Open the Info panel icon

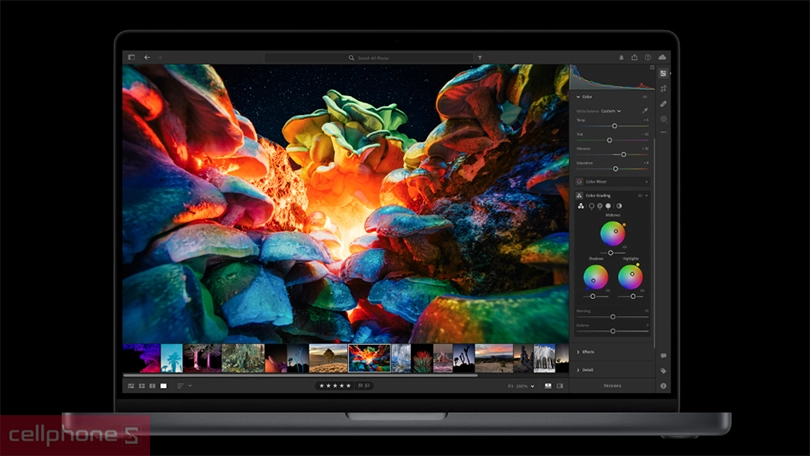coord(663,386)
